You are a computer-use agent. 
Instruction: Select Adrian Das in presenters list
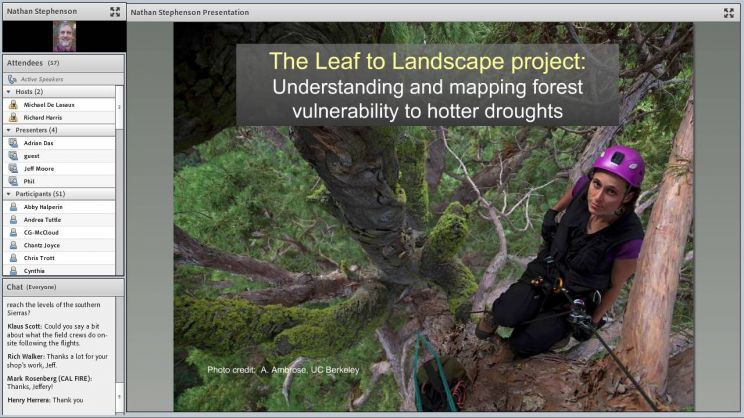coord(59,143)
